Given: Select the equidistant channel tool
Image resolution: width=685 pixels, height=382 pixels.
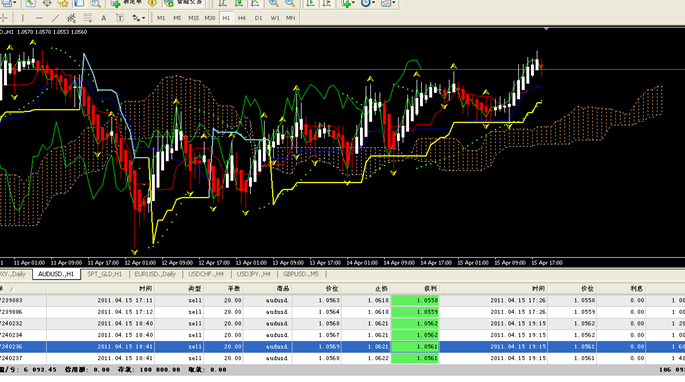Looking at the screenshot, I should [x=71, y=18].
